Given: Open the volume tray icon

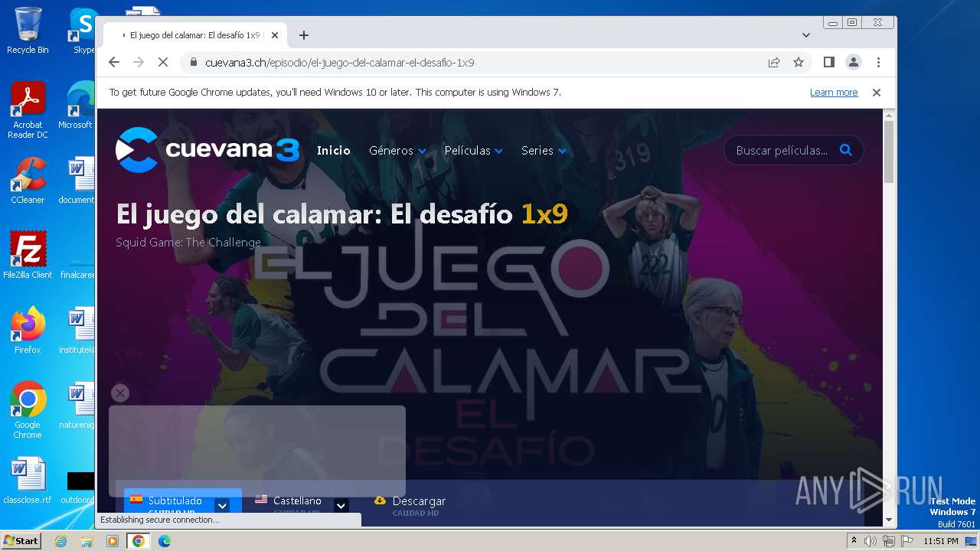Looking at the screenshot, I should pyautogui.click(x=871, y=541).
